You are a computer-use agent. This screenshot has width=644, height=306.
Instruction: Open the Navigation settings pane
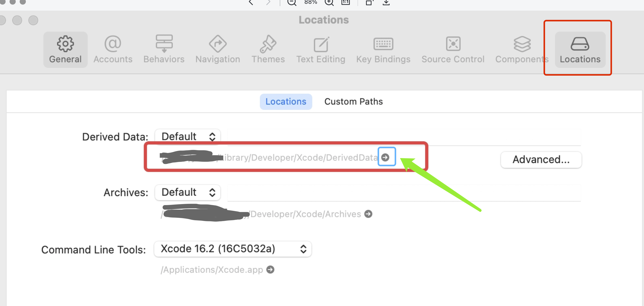[218, 50]
